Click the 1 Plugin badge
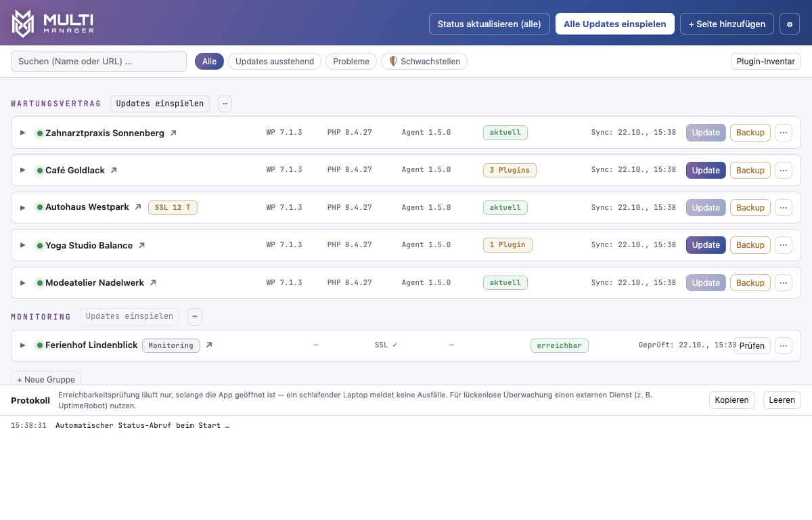Screen dimensions: 812x520 [507, 245]
